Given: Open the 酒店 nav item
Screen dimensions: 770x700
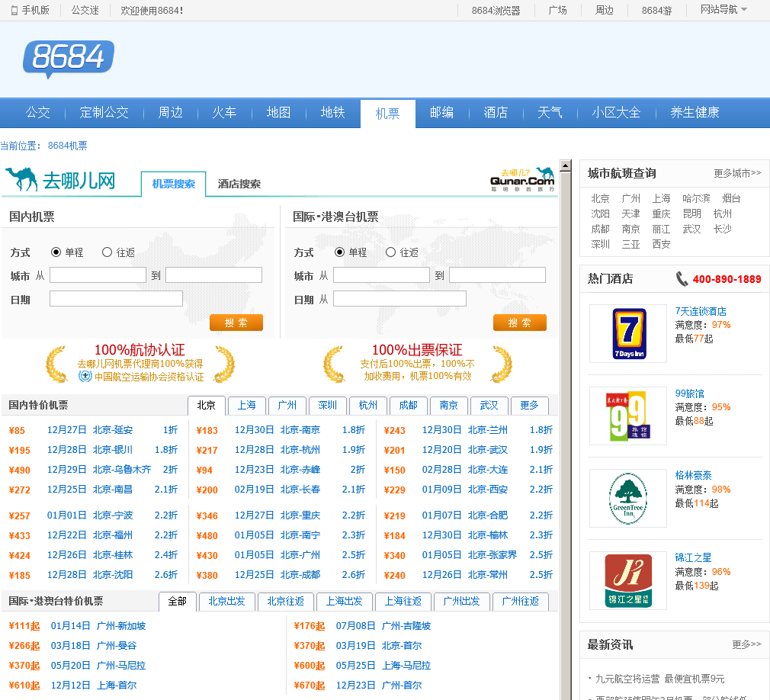Looking at the screenshot, I should (496, 113).
